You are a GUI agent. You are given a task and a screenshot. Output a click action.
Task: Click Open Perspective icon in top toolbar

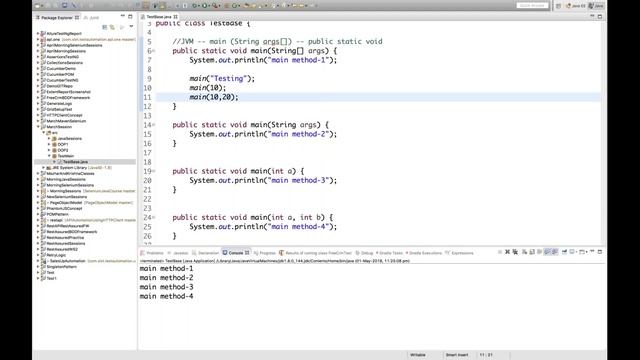558,6
